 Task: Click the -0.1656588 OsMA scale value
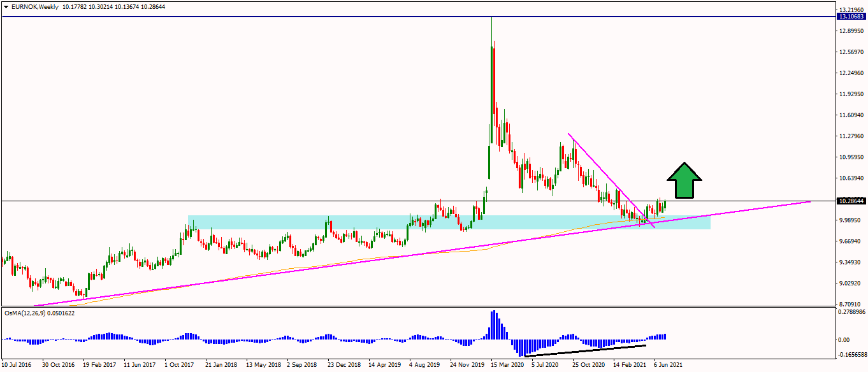852,354
